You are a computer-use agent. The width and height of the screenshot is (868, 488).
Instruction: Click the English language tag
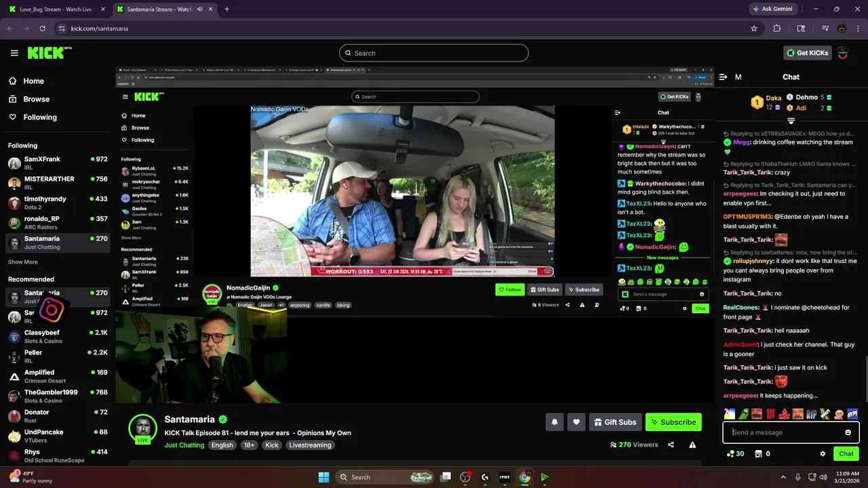click(x=222, y=445)
